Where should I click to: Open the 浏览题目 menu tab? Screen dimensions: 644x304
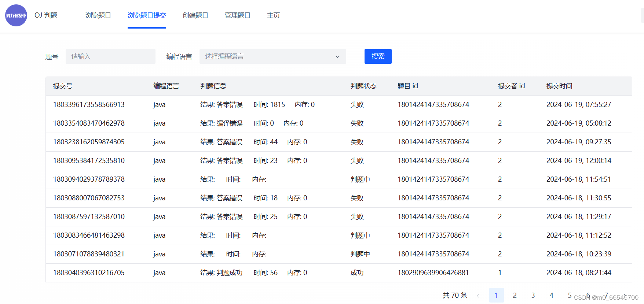98,15
